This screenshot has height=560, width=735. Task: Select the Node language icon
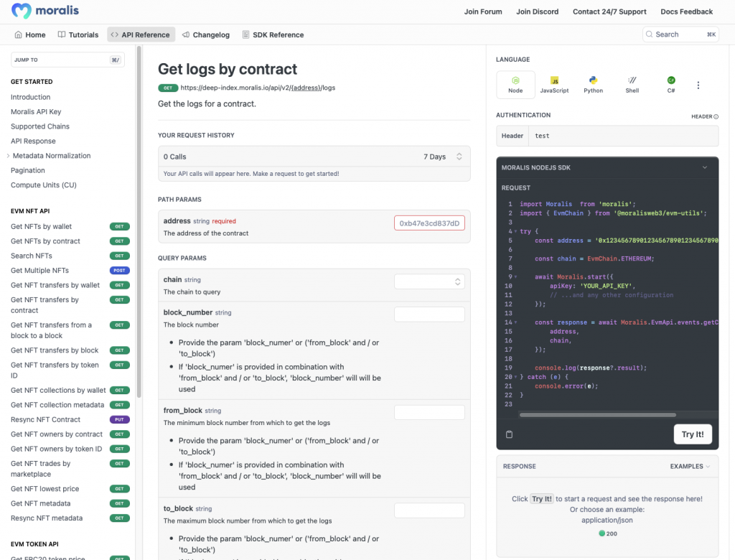click(x=515, y=80)
